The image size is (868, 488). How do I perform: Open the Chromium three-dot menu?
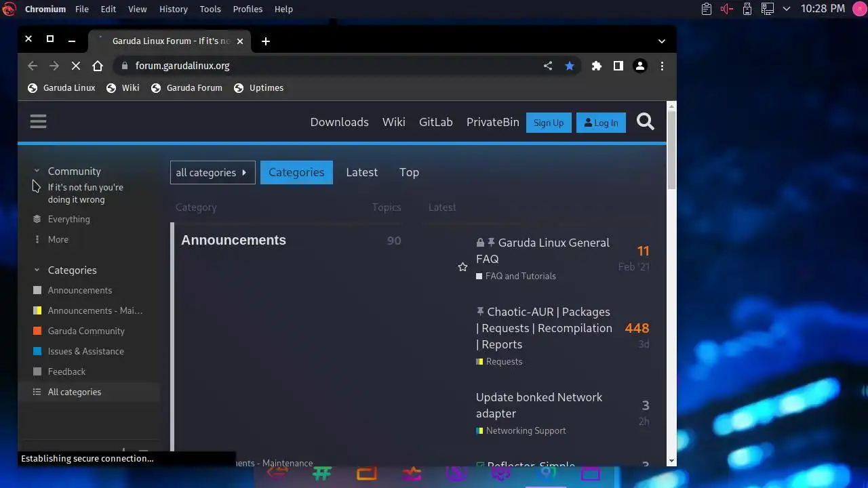click(662, 66)
